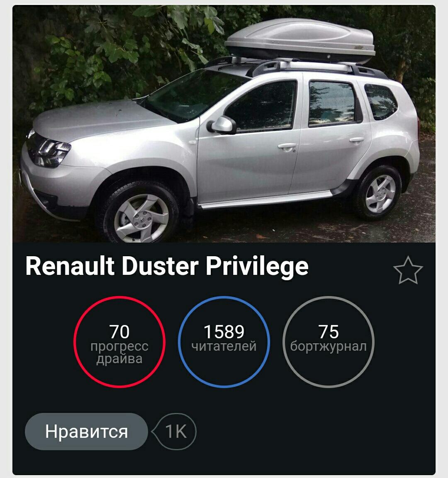This screenshot has width=448, height=478.
Task: Click the driver door in the photo
Action: [248, 140]
